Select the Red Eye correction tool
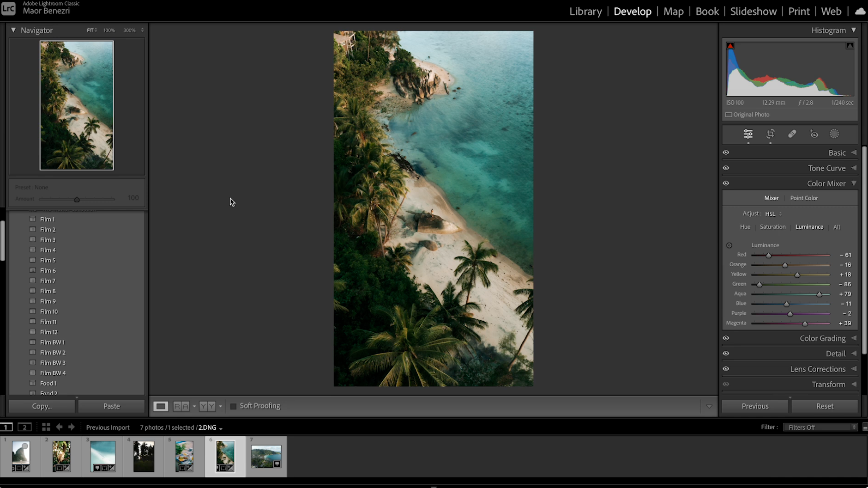 (x=814, y=134)
